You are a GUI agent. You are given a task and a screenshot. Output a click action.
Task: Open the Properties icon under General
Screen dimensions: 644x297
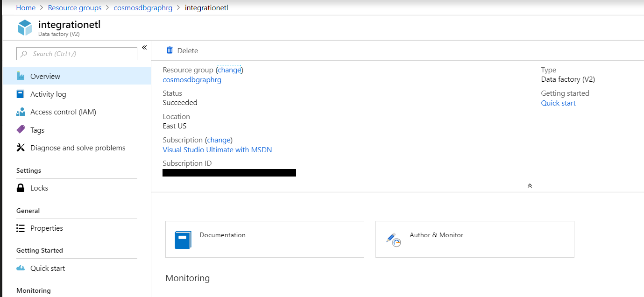point(21,228)
